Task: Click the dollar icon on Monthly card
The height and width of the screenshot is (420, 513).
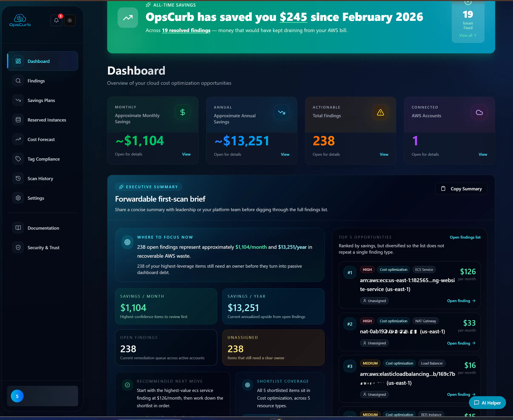Action: (x=183, y=112)
